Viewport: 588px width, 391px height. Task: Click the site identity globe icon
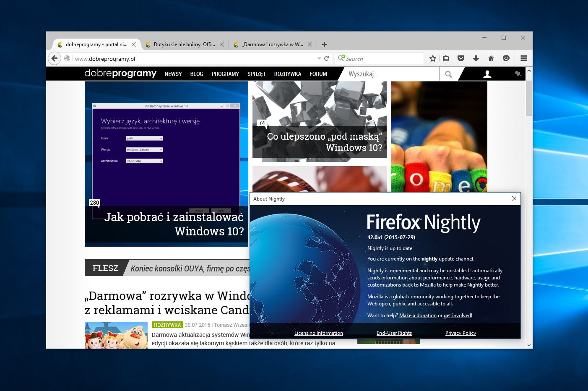click(x=67, y=58)
